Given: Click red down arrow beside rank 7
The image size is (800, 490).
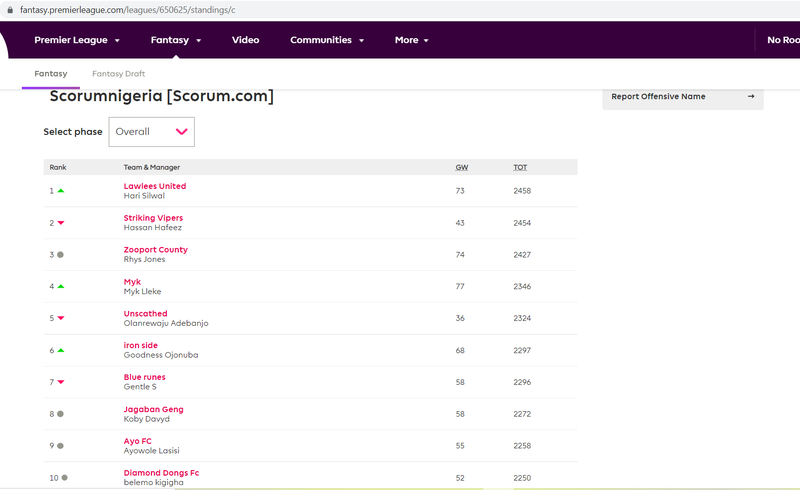Looking at the screenshot, I should 61,382.
